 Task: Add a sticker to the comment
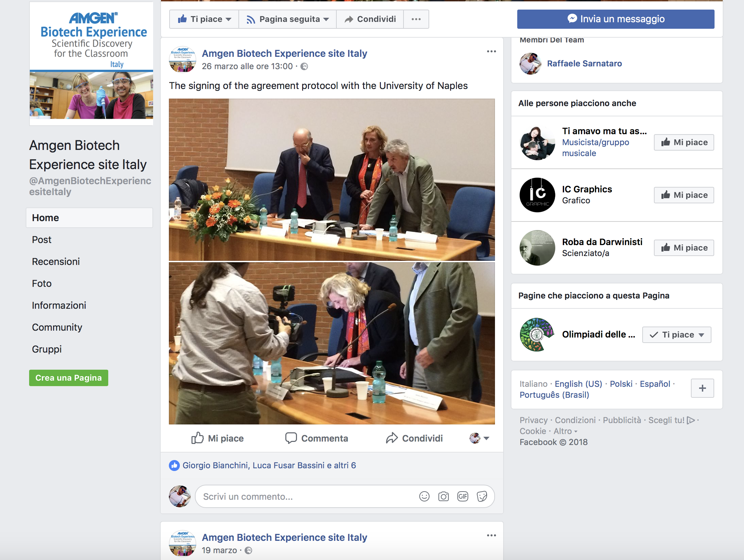point(482,496)
